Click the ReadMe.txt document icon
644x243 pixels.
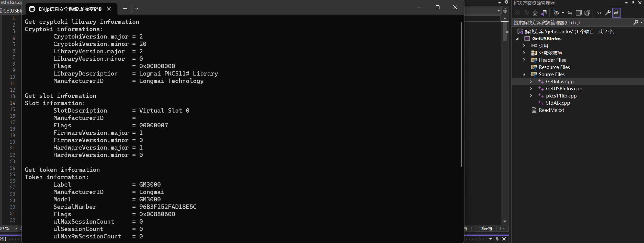(534, 110)
